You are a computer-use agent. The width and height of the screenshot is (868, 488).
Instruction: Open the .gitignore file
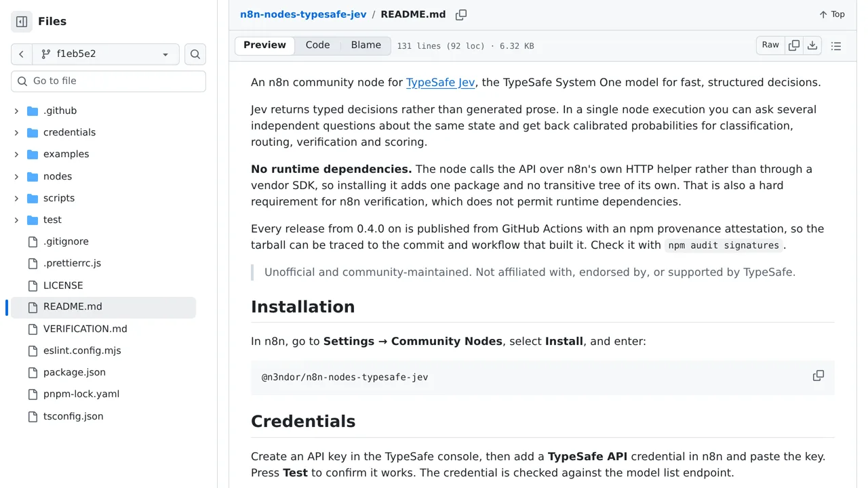(x=66, y=241)
